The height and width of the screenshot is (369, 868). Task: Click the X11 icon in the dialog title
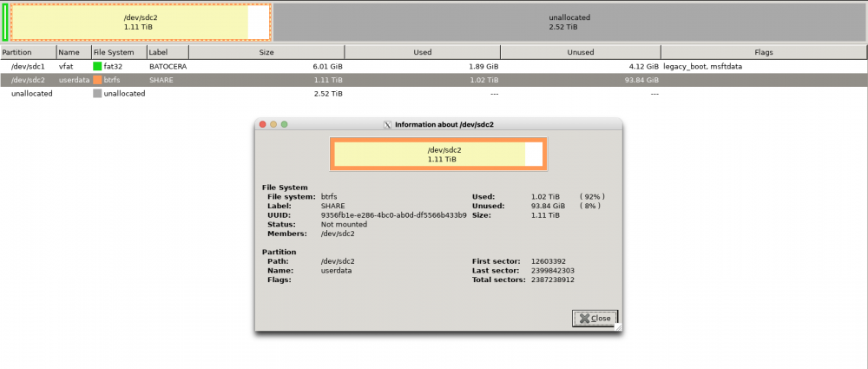point(387,124)
